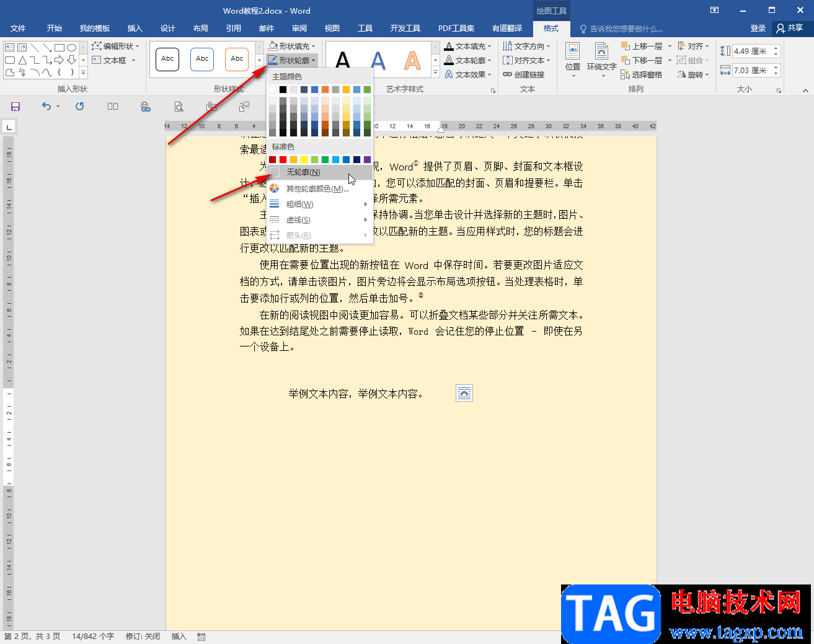This screenshot has height=644, width=814.
Task: Open Wrap Text (环绕文字) dropdown
Action: (601, 60)
